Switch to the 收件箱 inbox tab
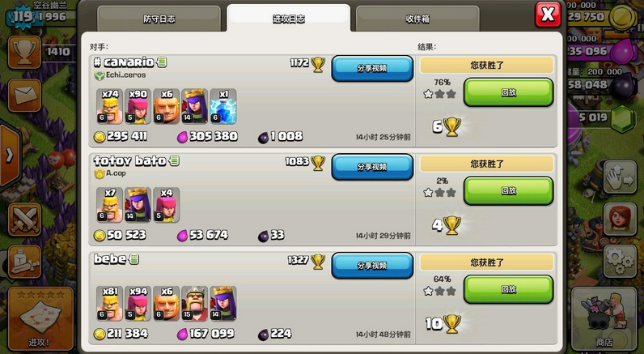Image resolution: width=644 pixels, height=354 pixels. pos(417,19)
